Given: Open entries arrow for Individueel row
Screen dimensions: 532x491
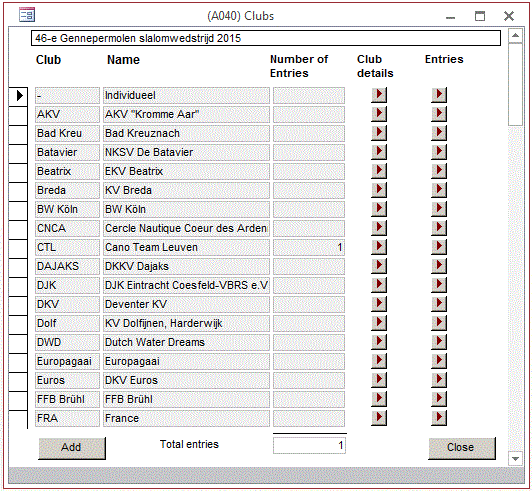Looking at the screenshot, I should tap(439, 95).
